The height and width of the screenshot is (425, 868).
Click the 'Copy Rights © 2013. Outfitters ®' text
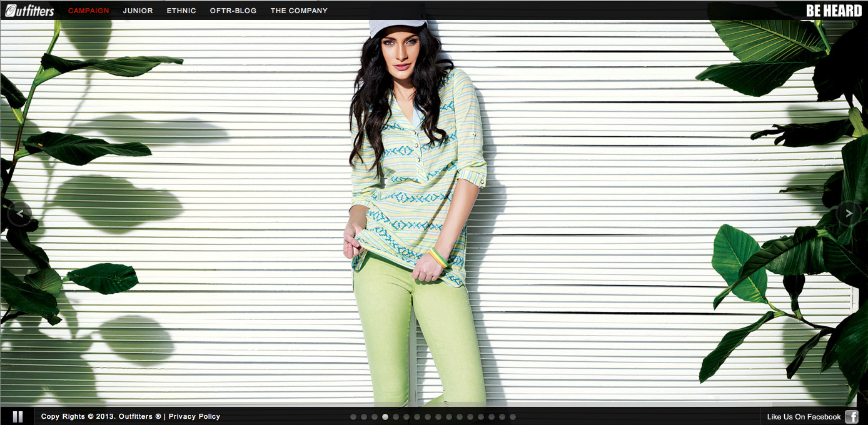[101, 416]
